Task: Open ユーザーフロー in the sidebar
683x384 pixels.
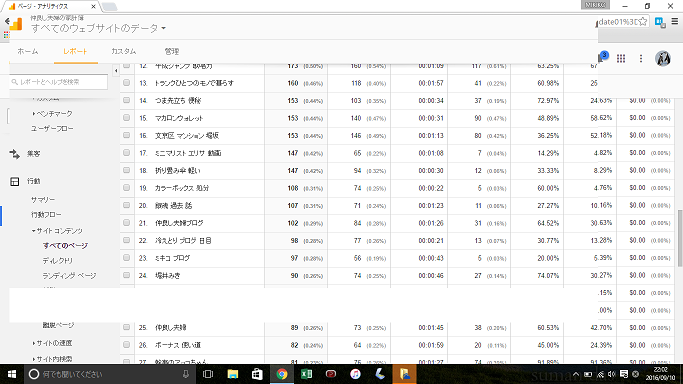Action: click(52, 129)
